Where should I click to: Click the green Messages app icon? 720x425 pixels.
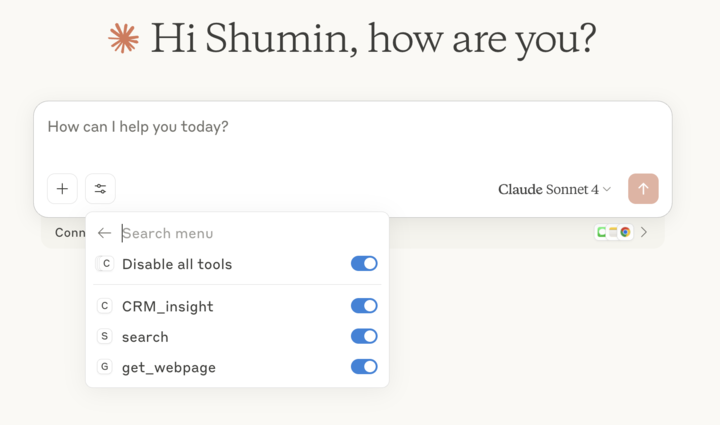pyautogui.click(x=602, y=232)
